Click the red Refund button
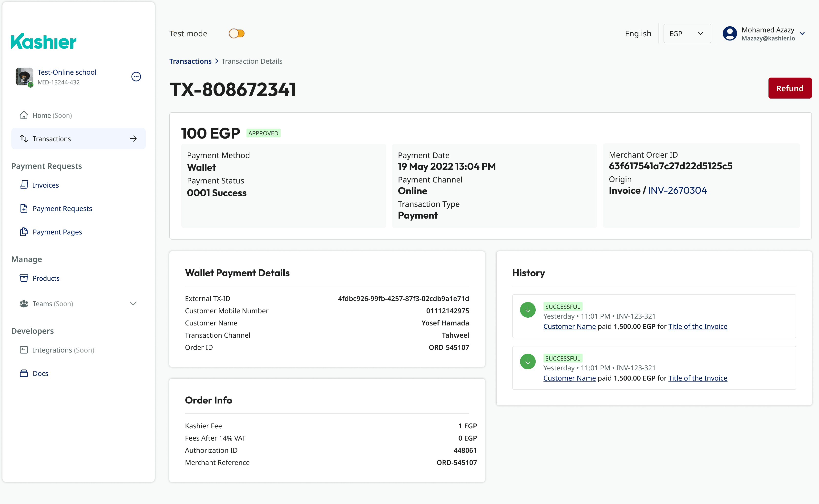The image size is (819, 504). (x=789, y=88)
